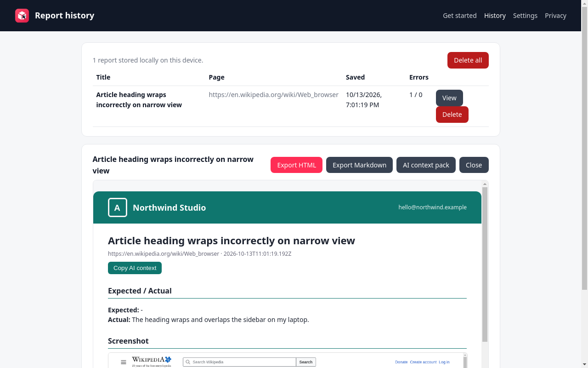Click Search button in Wikipedia screenshot
588x368 pixels.
point(306,362)
